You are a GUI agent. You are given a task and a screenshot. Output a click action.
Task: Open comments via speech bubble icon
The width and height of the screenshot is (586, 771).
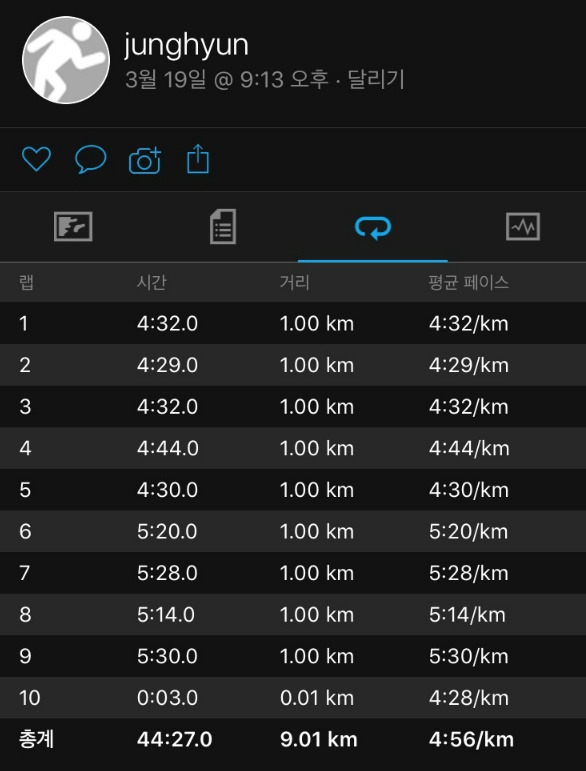[90, 159]
